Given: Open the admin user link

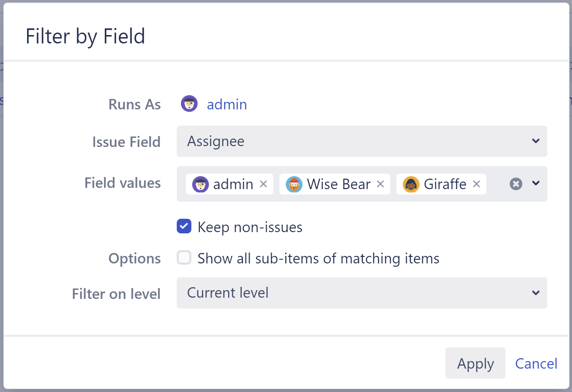Looking at the screenshot, I should click(x=227, y=104).
